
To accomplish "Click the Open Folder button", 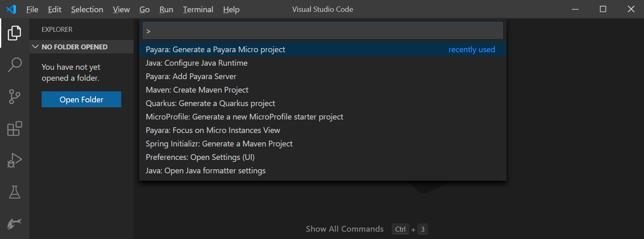I will [81, 100].
